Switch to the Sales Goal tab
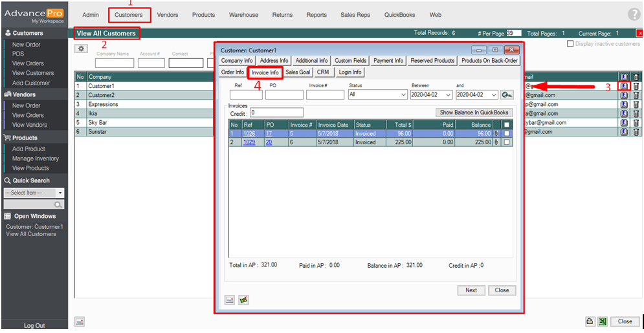Image resolution: width=644 pixels, height=333 pixels. pyautogui.click(x=298, y=72)
